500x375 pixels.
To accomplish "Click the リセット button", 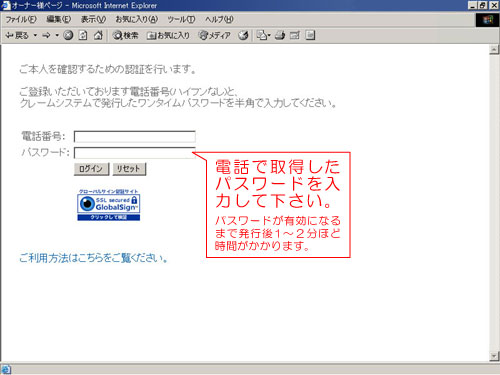I will tap(129, 169).
